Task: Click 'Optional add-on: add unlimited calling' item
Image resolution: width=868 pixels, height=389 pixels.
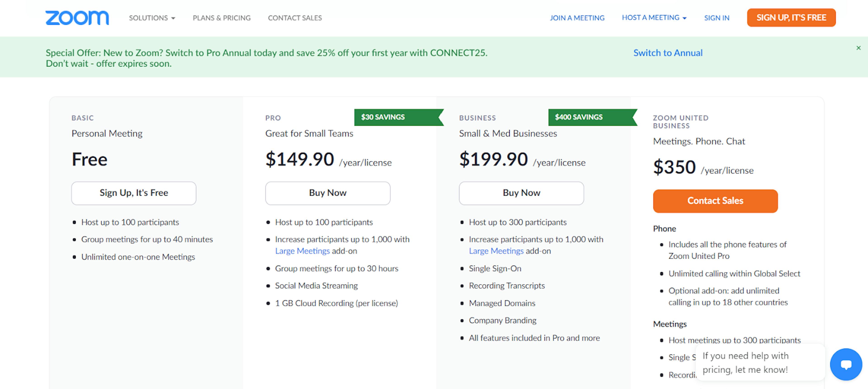Action: (x=728, y=296)
